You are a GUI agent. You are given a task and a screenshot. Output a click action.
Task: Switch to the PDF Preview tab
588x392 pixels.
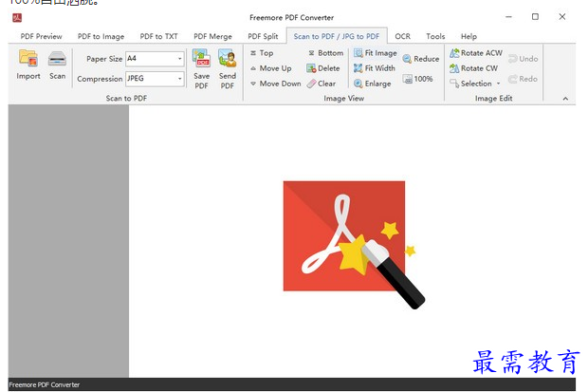(x=41, y=36)
